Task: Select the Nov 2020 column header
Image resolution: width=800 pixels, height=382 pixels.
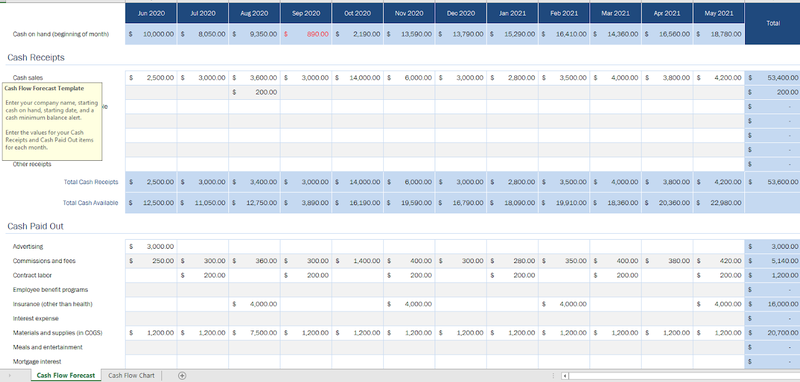Action: pos(409,14)
